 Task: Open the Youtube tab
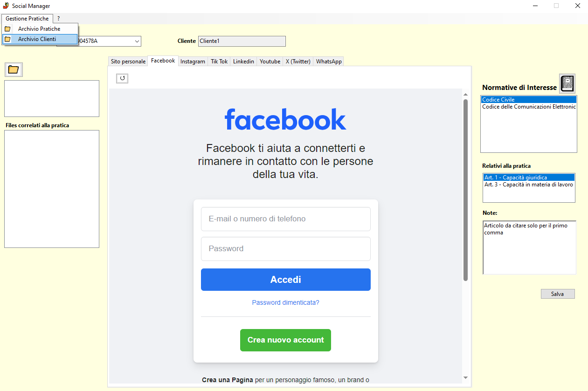pyautogui.click(x=270, y=62)
